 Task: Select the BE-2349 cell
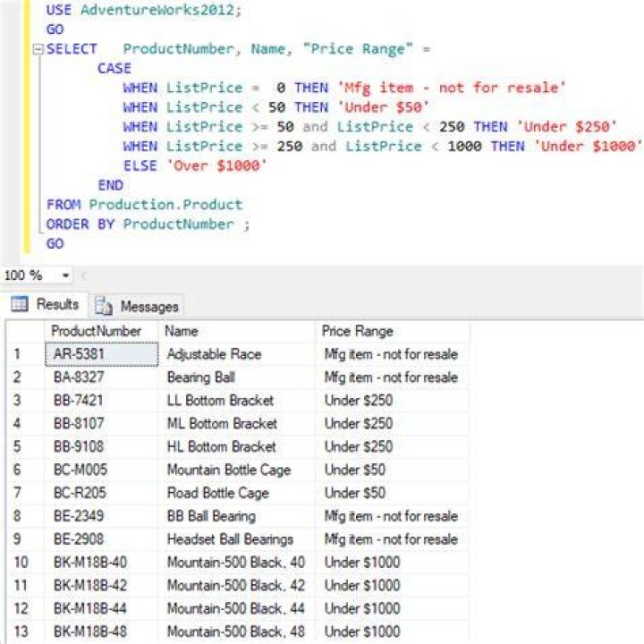(x=101, y=516)
